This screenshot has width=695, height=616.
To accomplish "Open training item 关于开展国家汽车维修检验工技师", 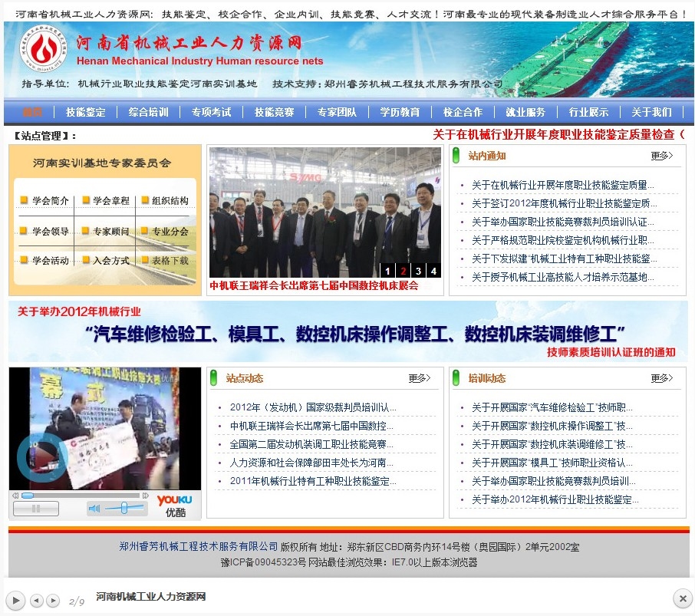I will tap(552, 407).
